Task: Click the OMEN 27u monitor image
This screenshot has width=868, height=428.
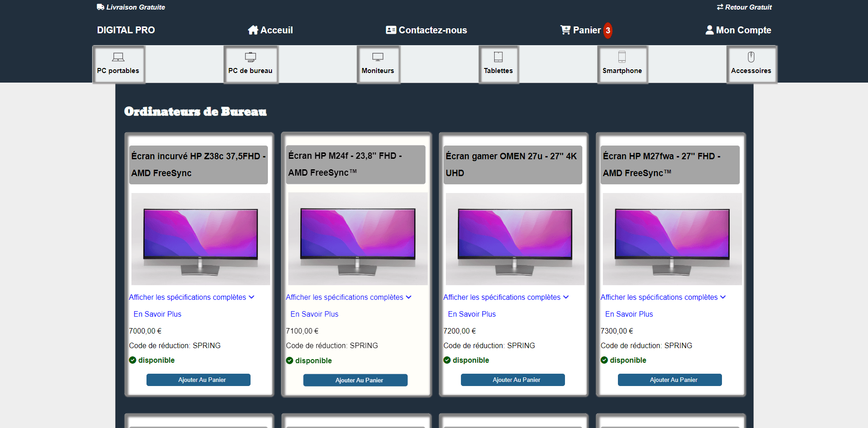Action: pyautogui.click(x=515, y=239)
